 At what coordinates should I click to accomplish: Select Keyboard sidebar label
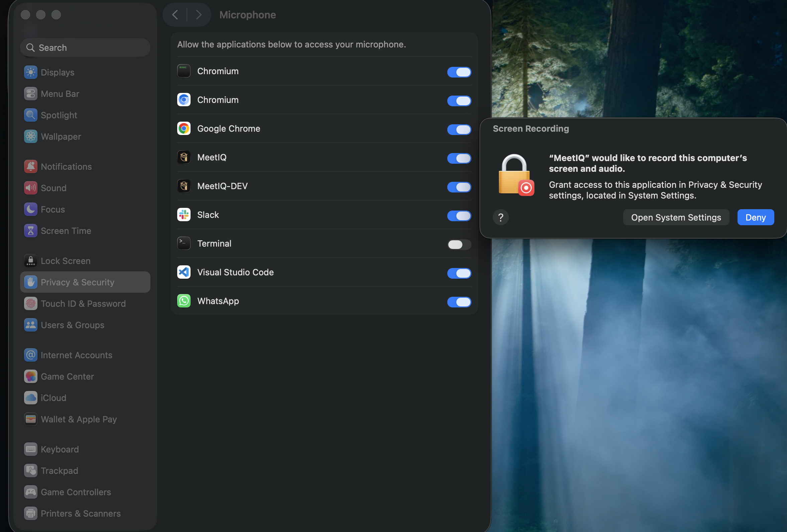coord(60,449)
